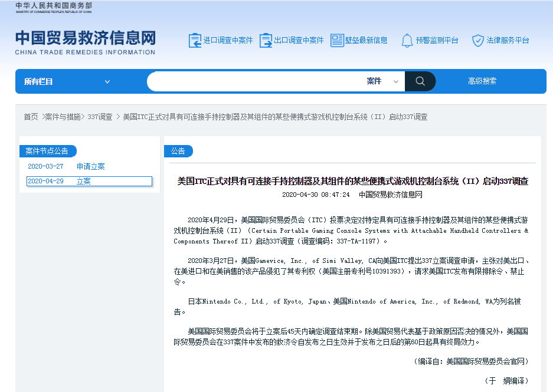
Task: Click the publish timestamp 2020-04-30 08:47:24
Action: click(x=316, y=195)
